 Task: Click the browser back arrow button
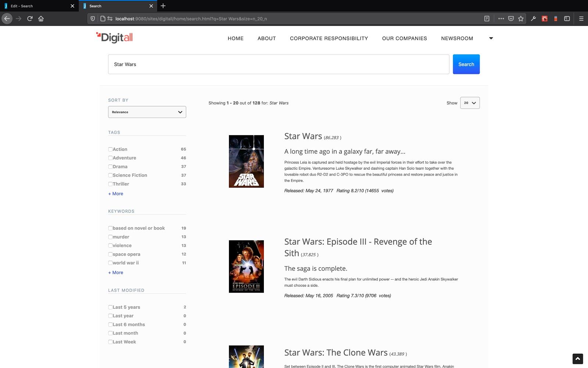click(x=7, y=18)
